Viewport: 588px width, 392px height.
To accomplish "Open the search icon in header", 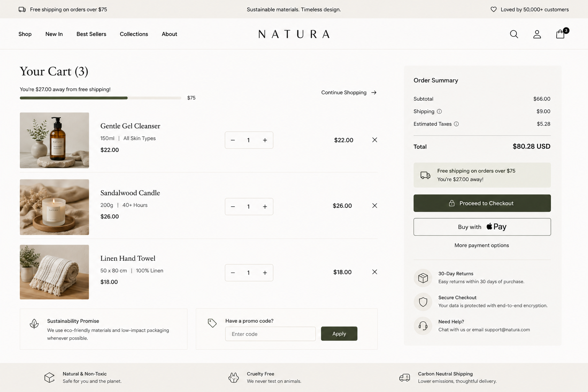I will point(514,34).
